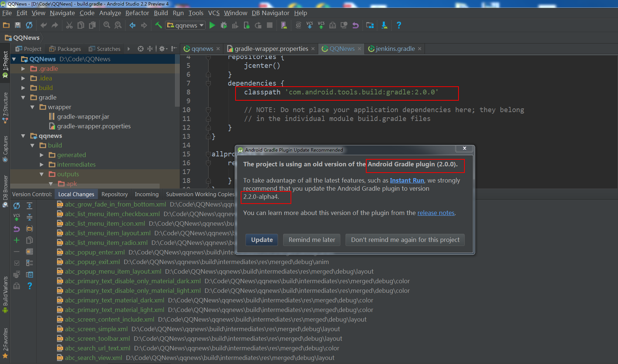Close the gradle-wrapper.properties editor tab

click(x=313, y=49)
